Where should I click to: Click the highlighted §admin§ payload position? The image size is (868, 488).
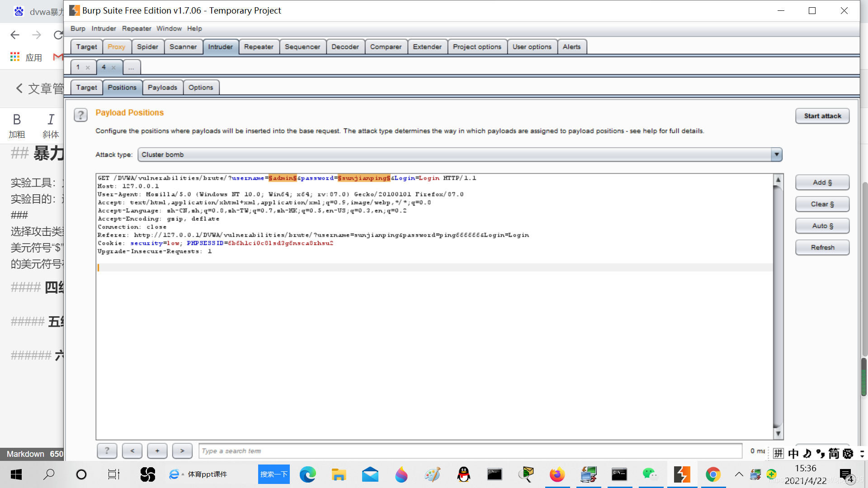(x=283, y=178)
